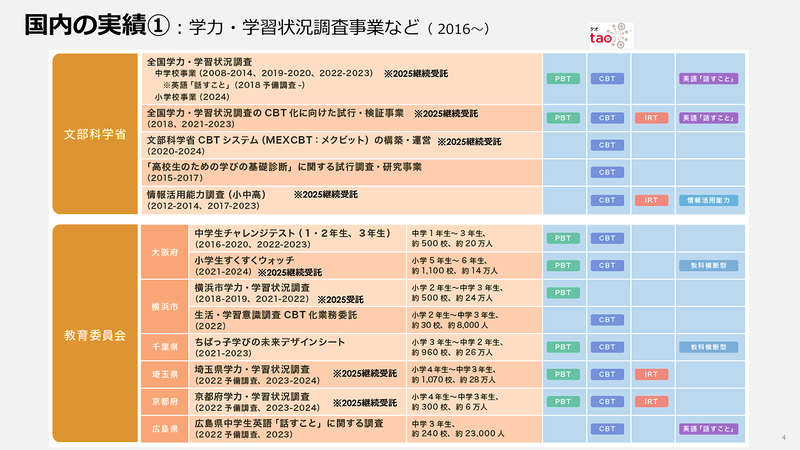Select 小学生すくすくウォッチ title text

244,260
